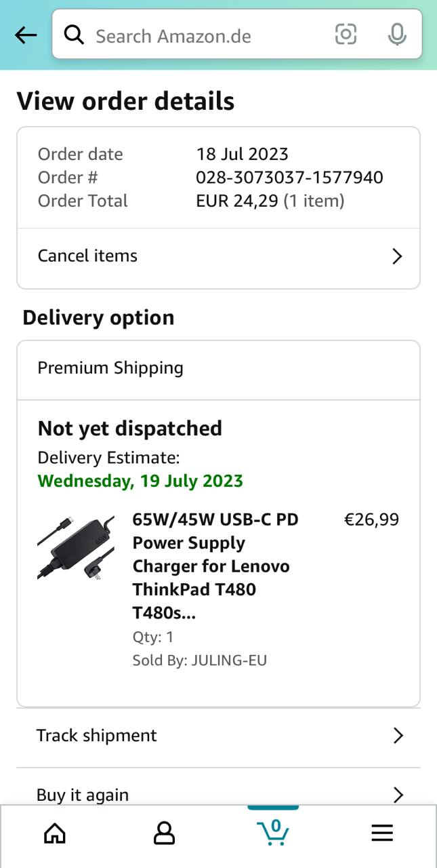
Task: Expand Cancel items chevron
Action: tap(397, 256)
